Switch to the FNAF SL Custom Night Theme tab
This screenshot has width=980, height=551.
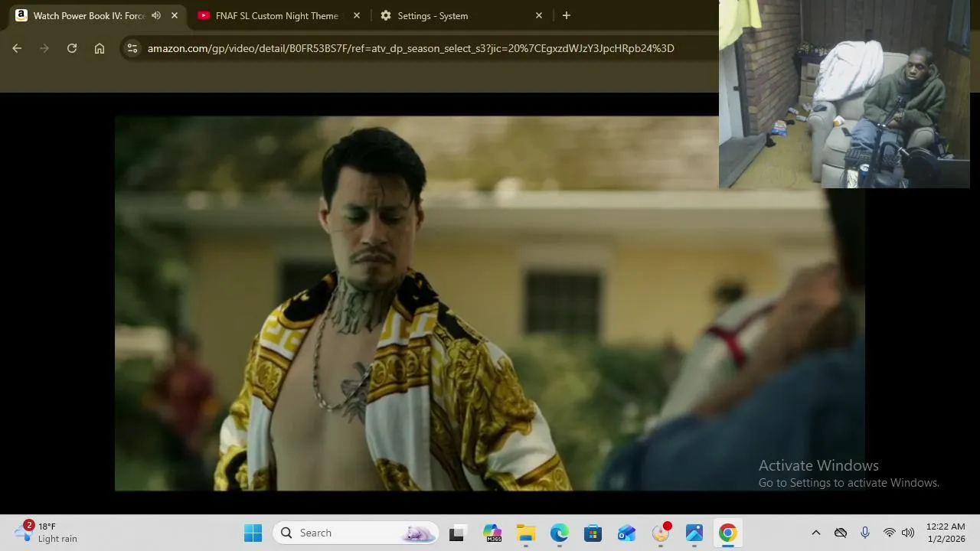point(276,15)
